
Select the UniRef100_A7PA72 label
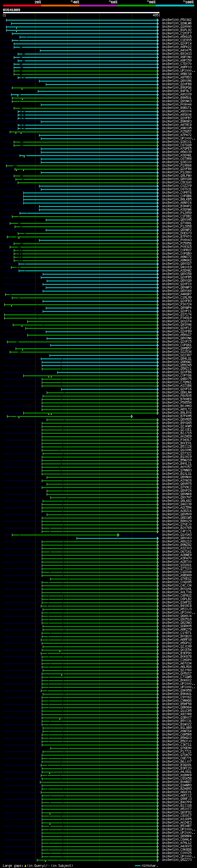tap(177, 135)
